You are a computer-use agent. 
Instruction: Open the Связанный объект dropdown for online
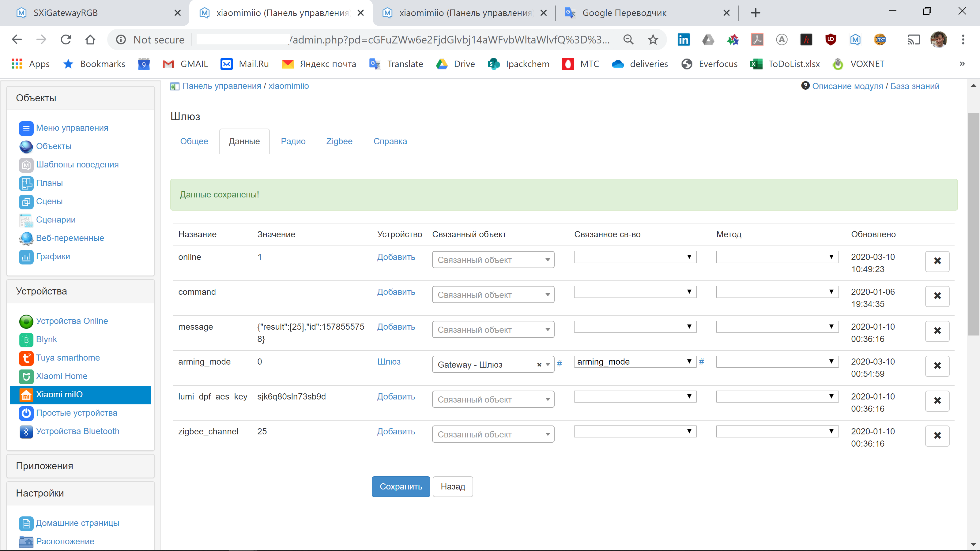(x=493, y=260)
